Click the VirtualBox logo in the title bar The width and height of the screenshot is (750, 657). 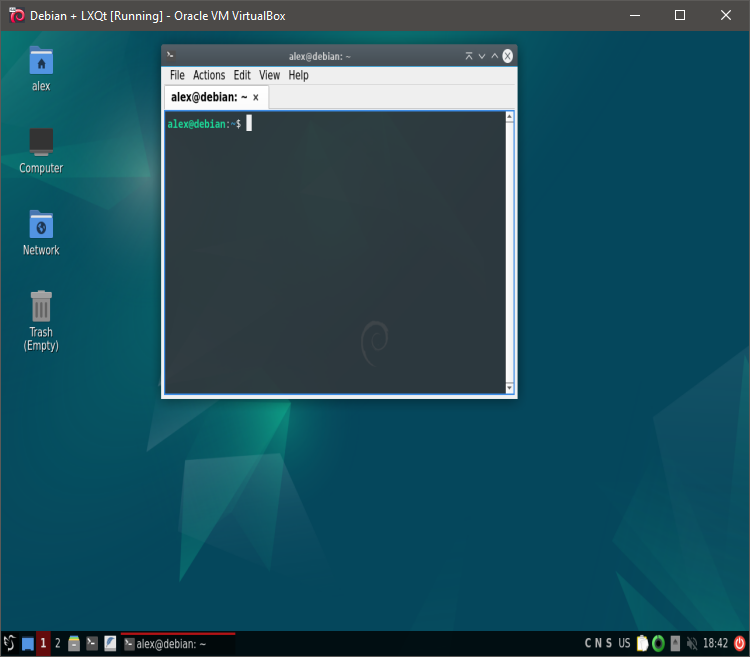tap(16, 15)
